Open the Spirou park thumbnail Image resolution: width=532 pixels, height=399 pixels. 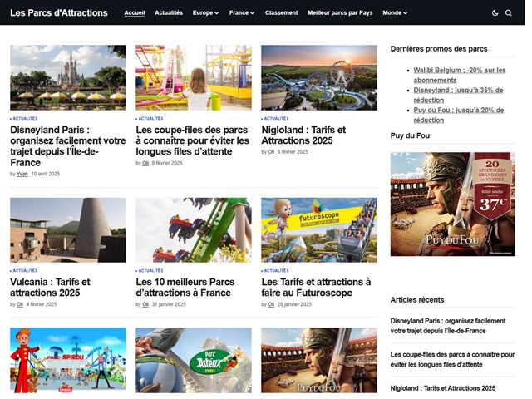coord(68,360)
